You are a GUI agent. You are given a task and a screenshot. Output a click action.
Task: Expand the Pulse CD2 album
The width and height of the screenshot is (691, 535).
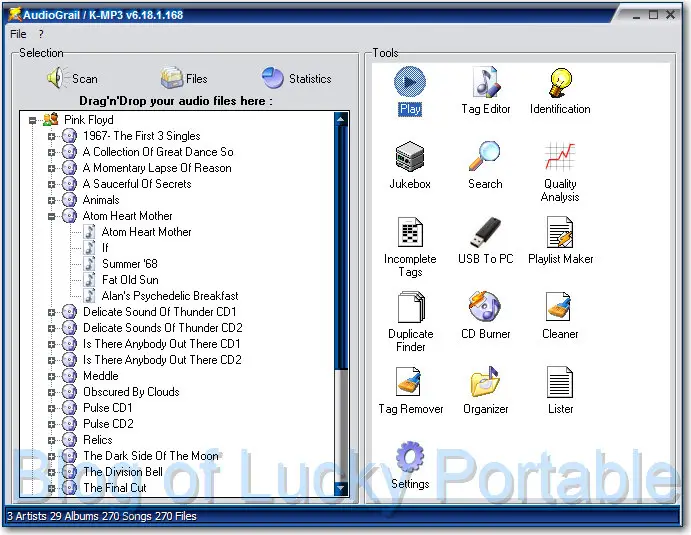52,424
